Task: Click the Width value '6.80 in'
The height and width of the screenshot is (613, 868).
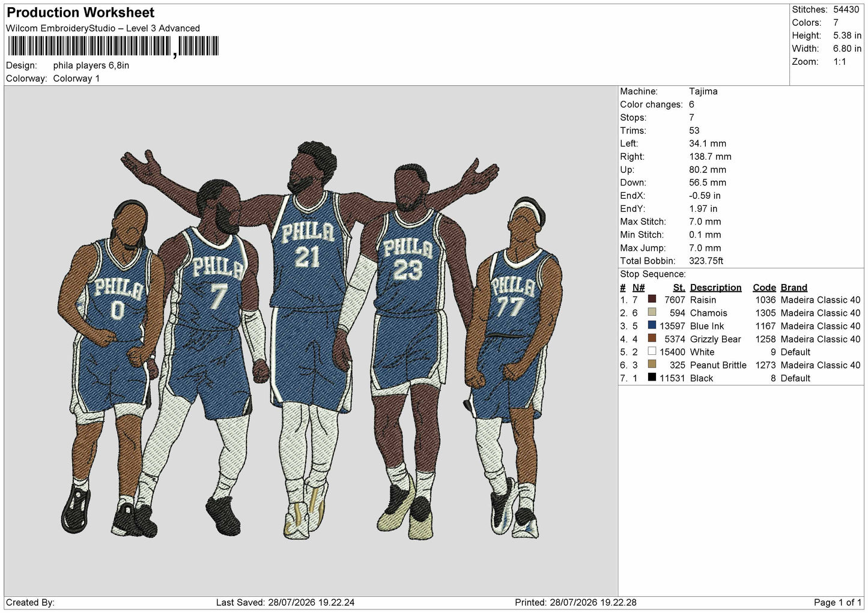Action: click(847, 49)
